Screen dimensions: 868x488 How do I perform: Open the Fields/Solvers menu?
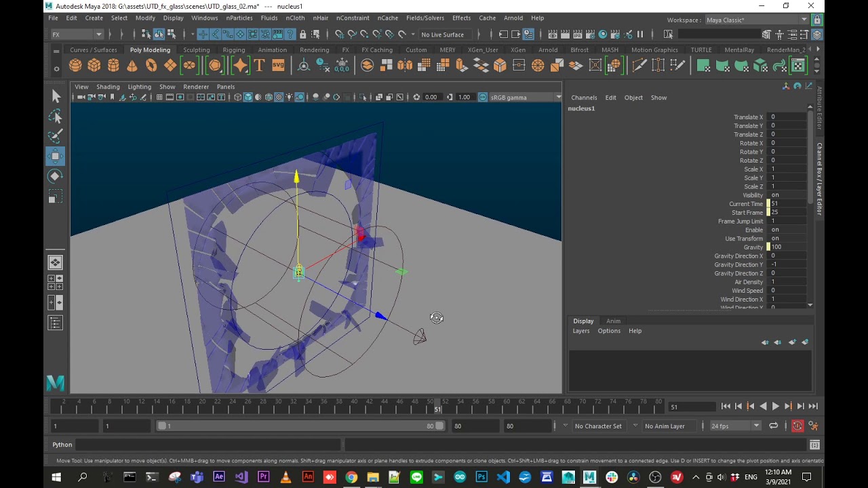[425, 18]
